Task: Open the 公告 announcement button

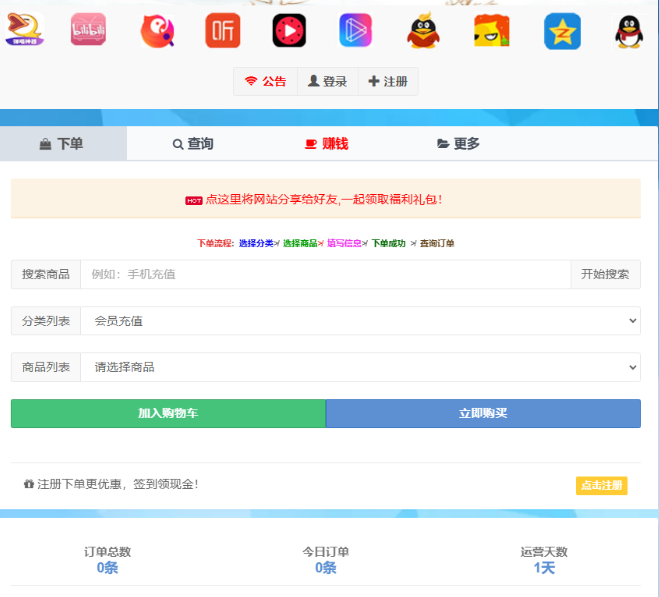Action: [x=266, y=81]
